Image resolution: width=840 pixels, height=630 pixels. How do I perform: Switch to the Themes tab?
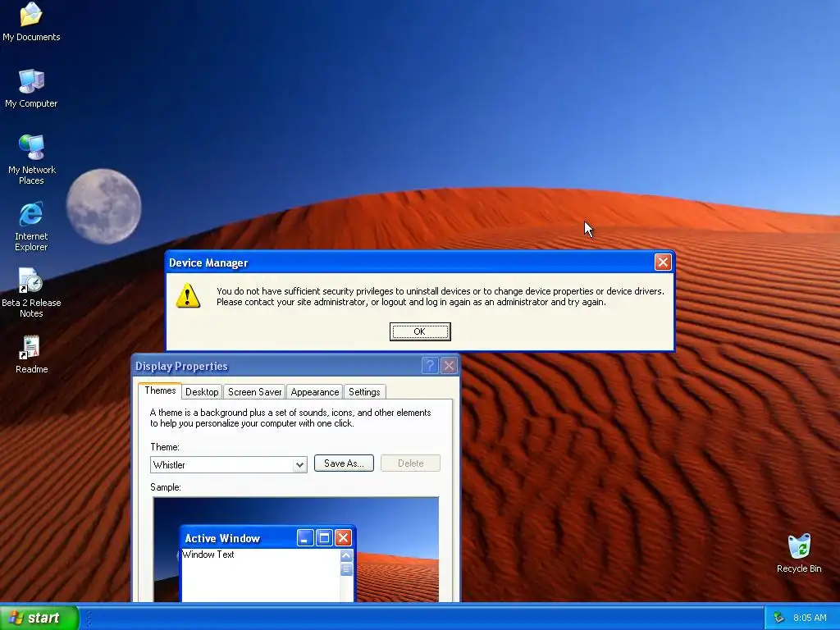[x=160, y=390]
